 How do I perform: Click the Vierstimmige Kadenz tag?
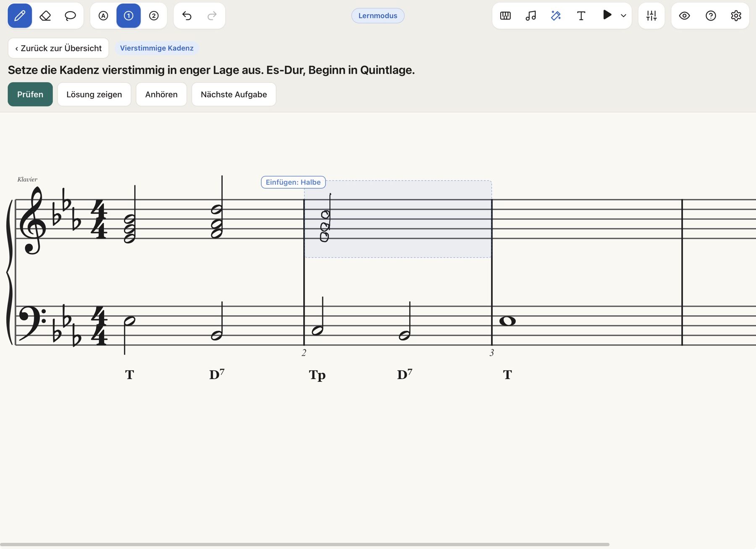(x=157, y=48)
